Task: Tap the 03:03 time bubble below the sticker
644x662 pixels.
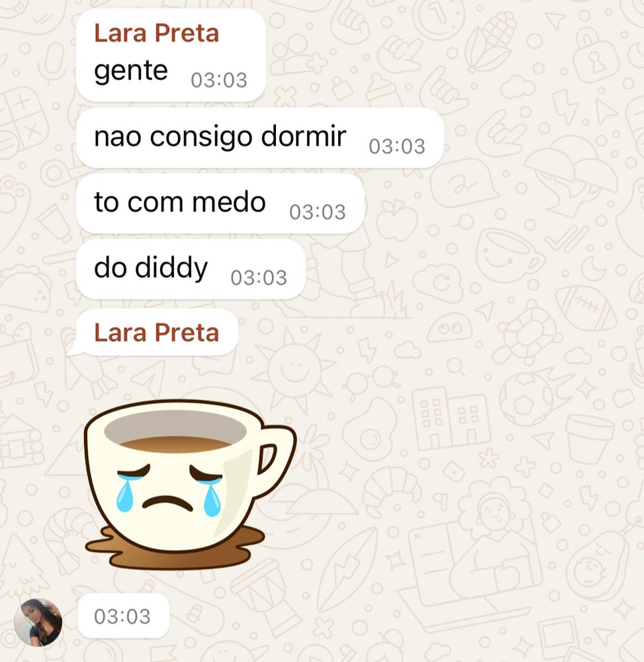Action: coord(123,616)
